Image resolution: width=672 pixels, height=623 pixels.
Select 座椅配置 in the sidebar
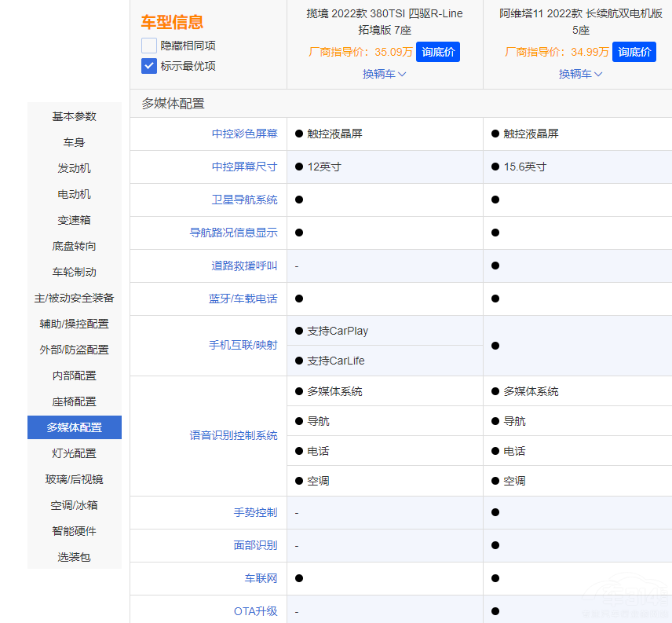coord(74,401)
